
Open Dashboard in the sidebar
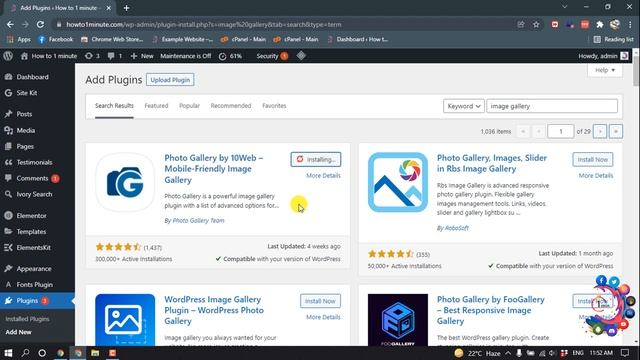click(32, 77)
